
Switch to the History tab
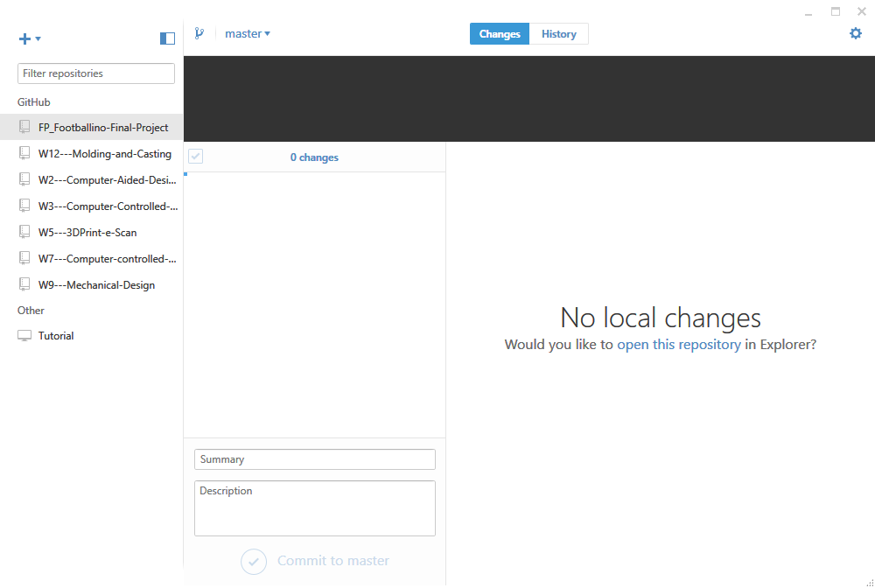tap(558, 33)
